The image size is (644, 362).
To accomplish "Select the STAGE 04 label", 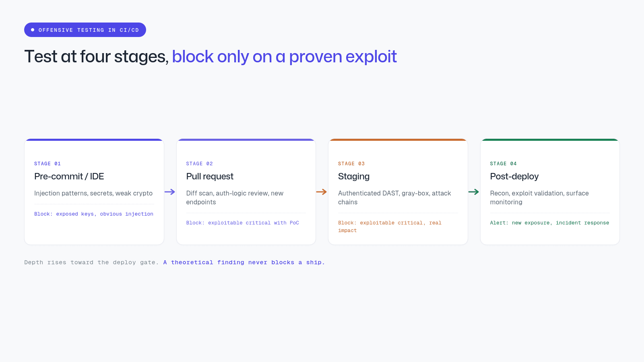I will (x=503, y=164).
